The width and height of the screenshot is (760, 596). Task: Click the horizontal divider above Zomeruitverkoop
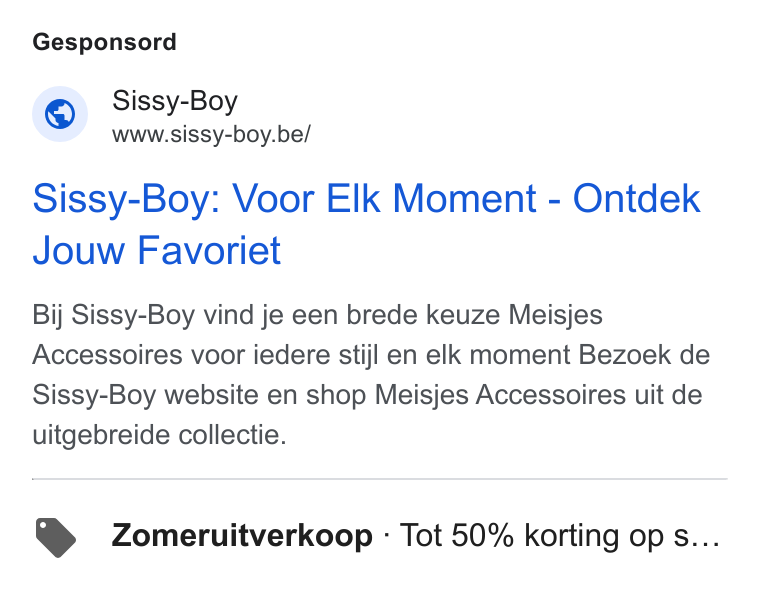[x=380, y=479]
